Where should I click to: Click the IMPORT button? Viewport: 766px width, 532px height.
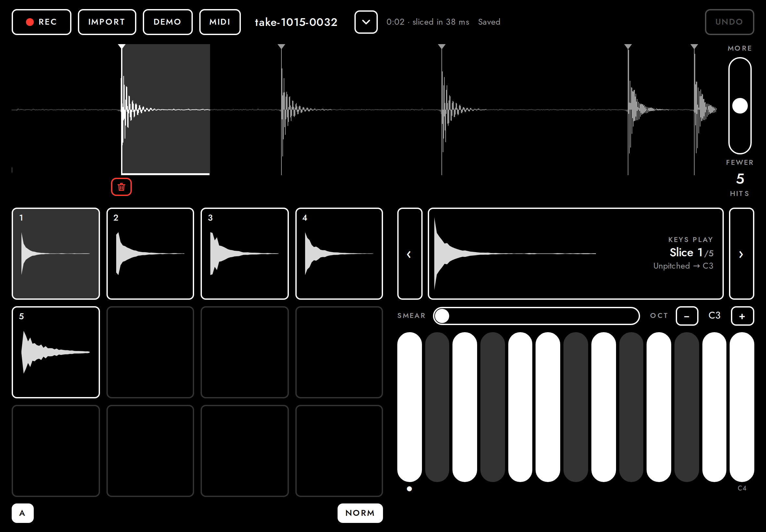pos(107,22)
